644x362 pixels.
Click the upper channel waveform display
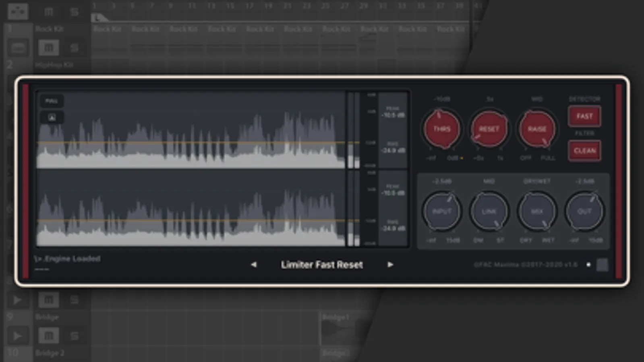tap(191, 130)
